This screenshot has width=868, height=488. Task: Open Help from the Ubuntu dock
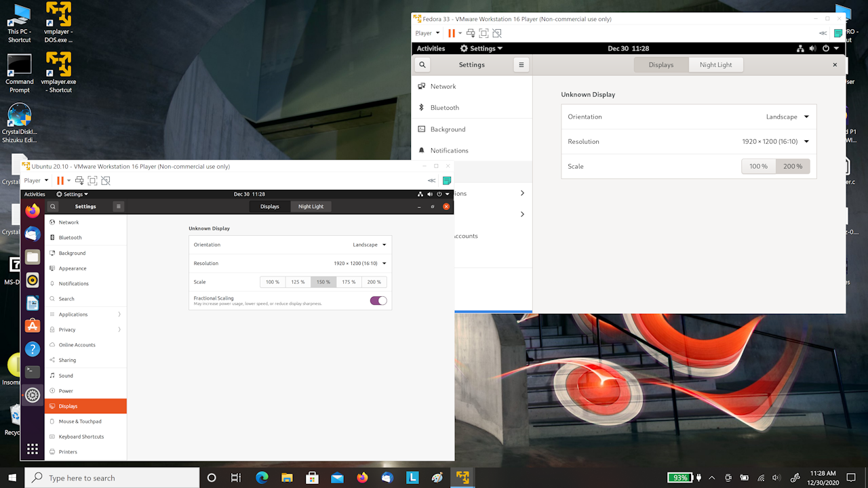[x=33, y=349]
